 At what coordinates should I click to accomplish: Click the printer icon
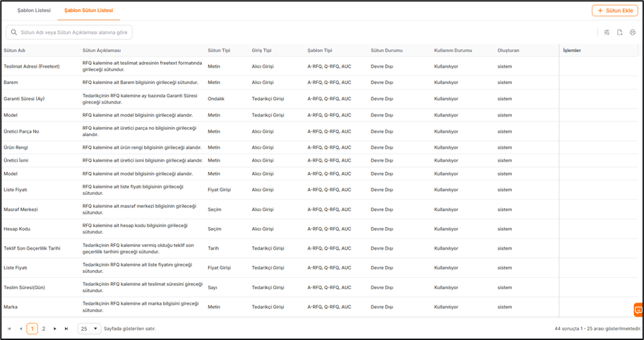[633, 32]
